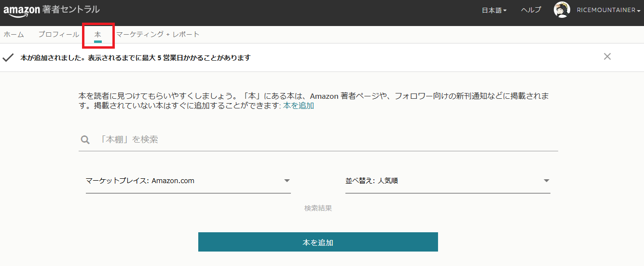Open the マーケティング + レポート tab
Screen dimensions: 644x266
158,34
